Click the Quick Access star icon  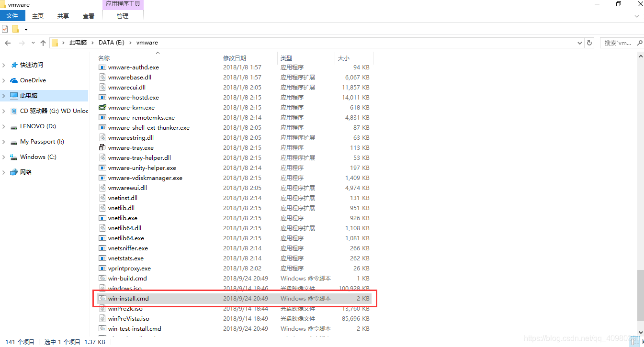(x=14, y=65)
